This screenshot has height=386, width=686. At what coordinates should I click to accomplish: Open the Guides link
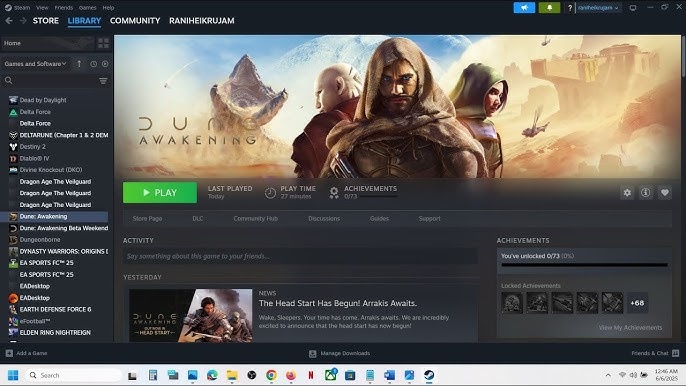tap(379, 218)
